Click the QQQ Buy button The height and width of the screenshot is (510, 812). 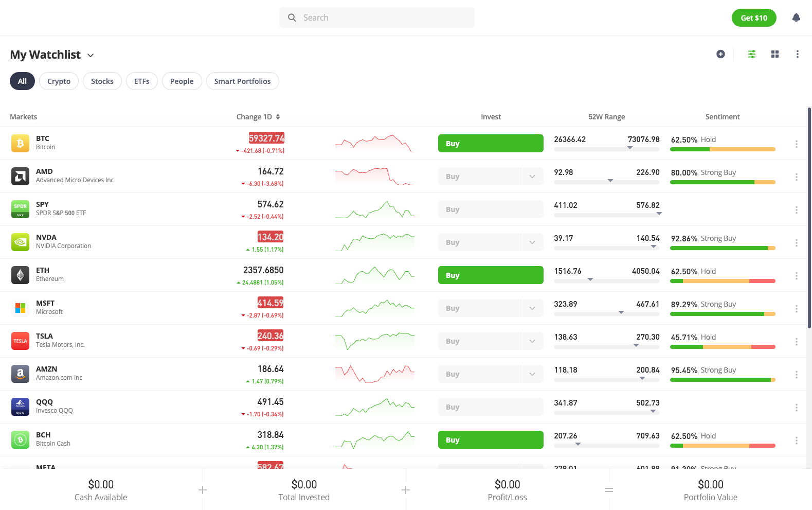[491, 407]
